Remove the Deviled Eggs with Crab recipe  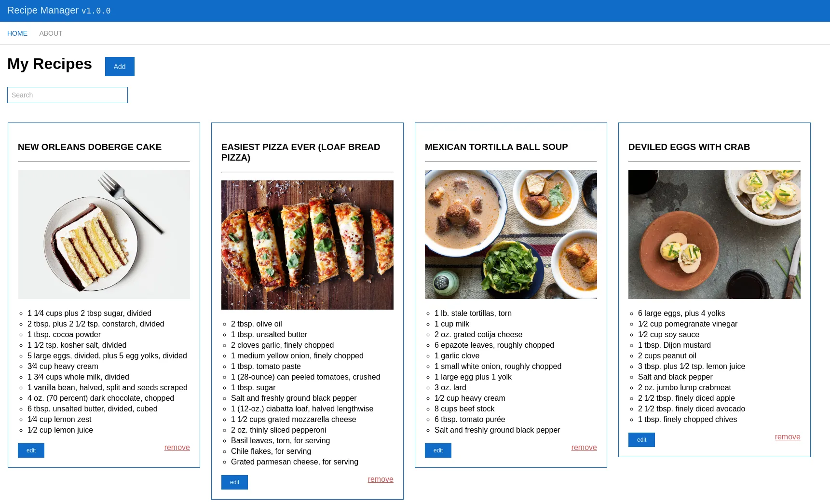point(788,437)
